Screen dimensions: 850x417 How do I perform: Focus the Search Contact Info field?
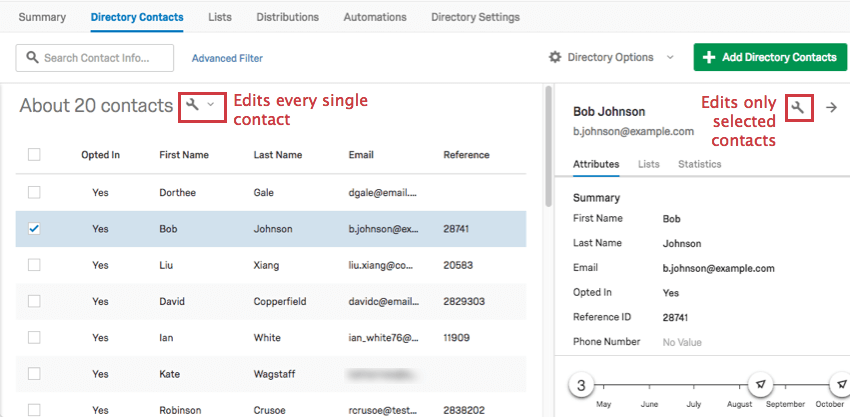coord(95,58)
